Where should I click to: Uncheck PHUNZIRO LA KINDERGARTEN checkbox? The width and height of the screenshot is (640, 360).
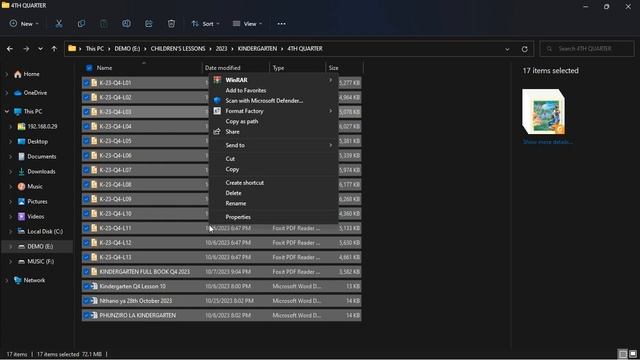(86, 315)
